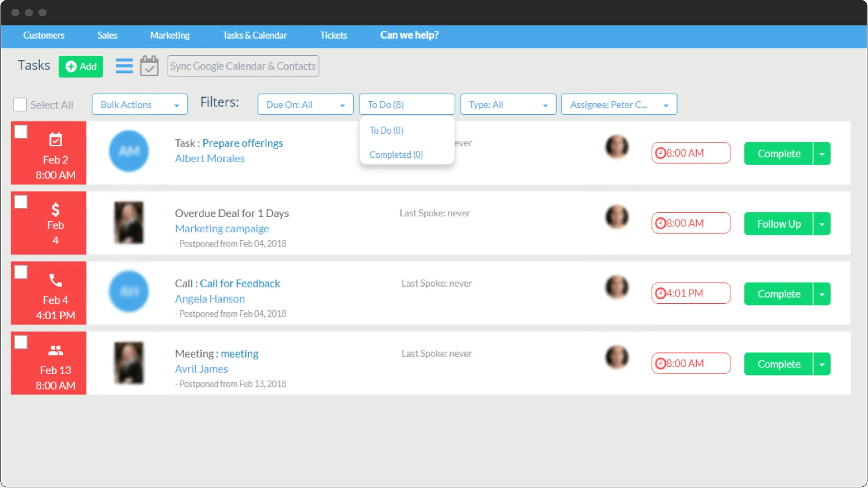Select Completed (0) in the open dropdown
The height and width of the screenshot is (488, 868).
(396, 155)
